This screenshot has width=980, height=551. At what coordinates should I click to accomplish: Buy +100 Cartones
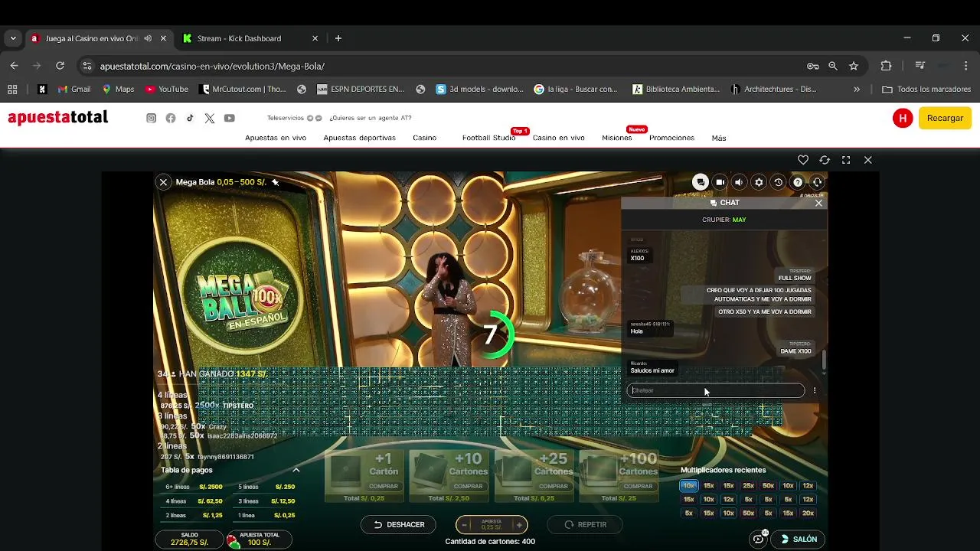(x=619, y=475)
